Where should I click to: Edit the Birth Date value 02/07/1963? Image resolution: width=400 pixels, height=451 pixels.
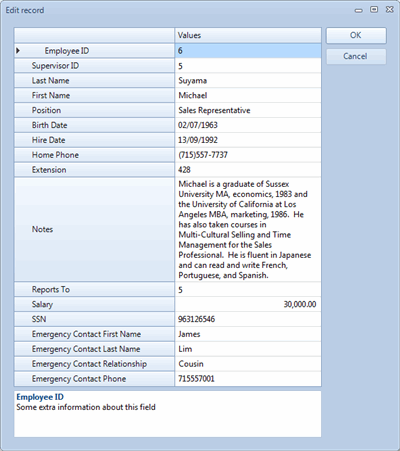[x=248, y=125]
